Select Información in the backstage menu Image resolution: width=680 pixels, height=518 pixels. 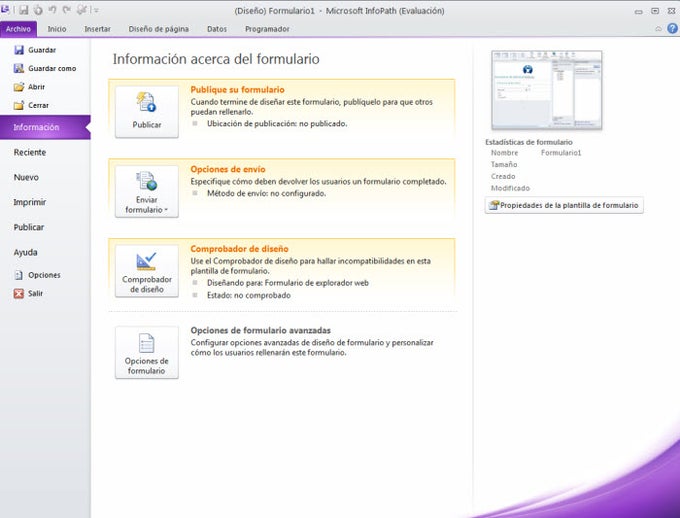click(45, 127)
